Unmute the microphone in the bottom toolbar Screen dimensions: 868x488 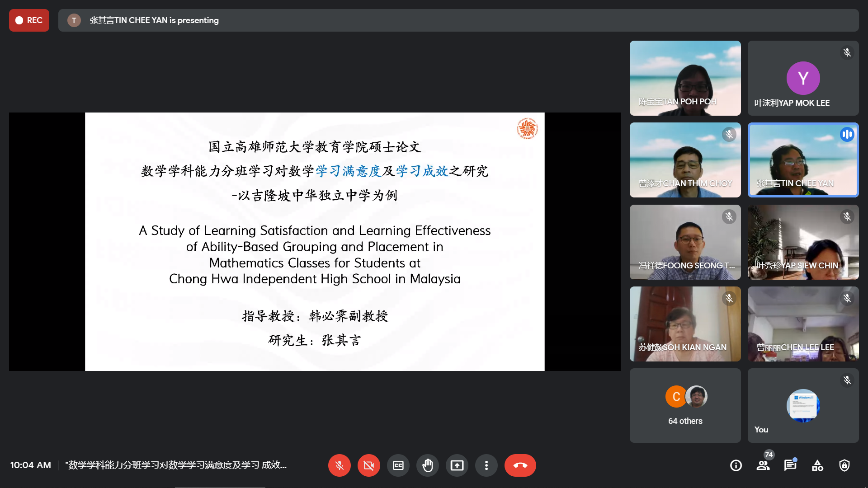tap(339, 465)
